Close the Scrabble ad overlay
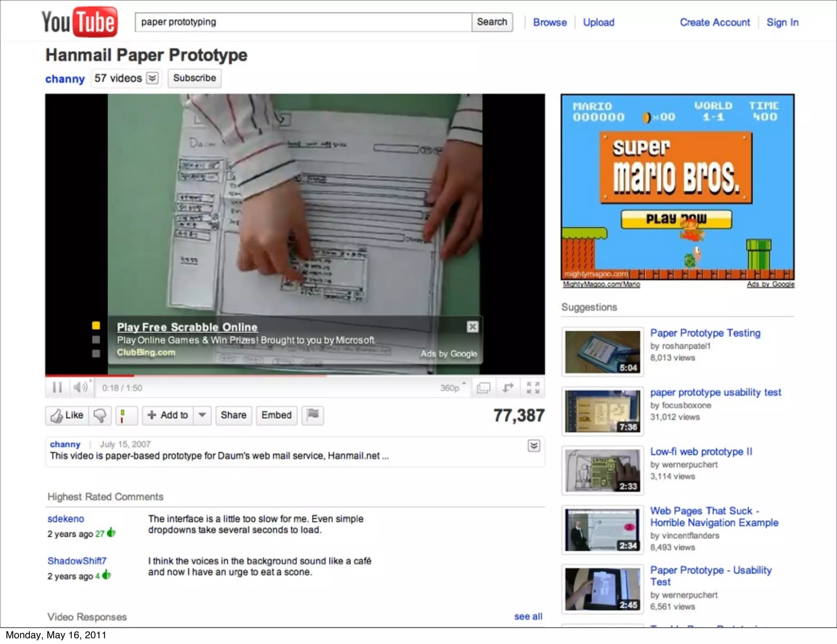The width and height of the screenshot is (837, 644). [x=472, y=326]
